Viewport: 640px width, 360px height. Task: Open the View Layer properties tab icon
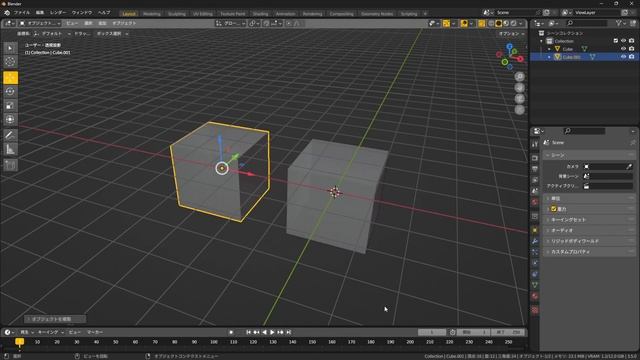point(535,180)
